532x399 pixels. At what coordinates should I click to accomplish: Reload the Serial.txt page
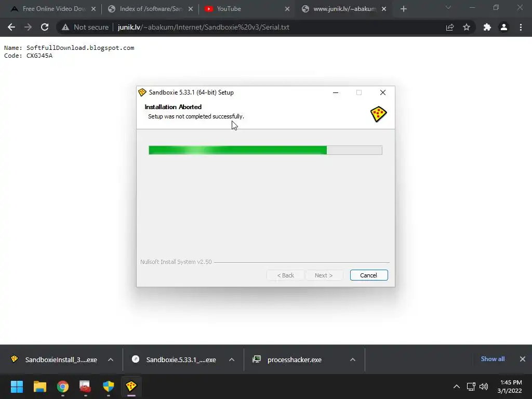click(x=45, y=27)
